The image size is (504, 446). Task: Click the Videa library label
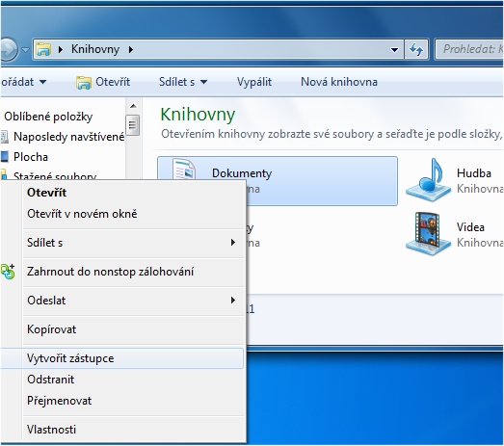(x=470, y=227)
